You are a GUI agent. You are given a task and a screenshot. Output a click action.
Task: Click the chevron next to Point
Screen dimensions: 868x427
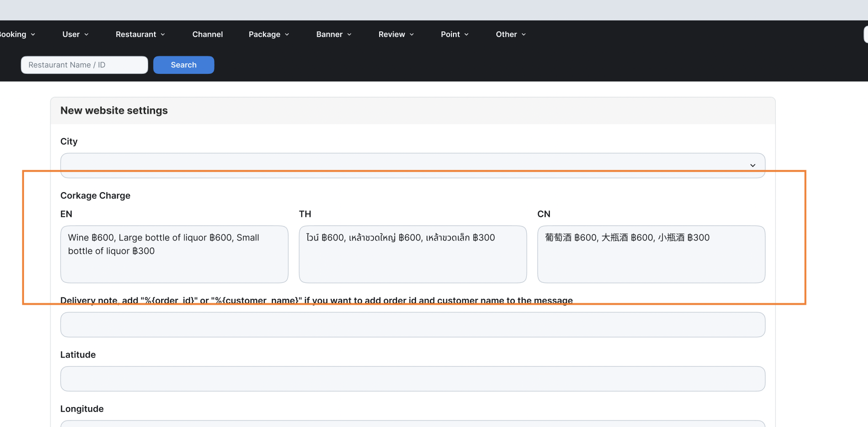pos(466,34)
